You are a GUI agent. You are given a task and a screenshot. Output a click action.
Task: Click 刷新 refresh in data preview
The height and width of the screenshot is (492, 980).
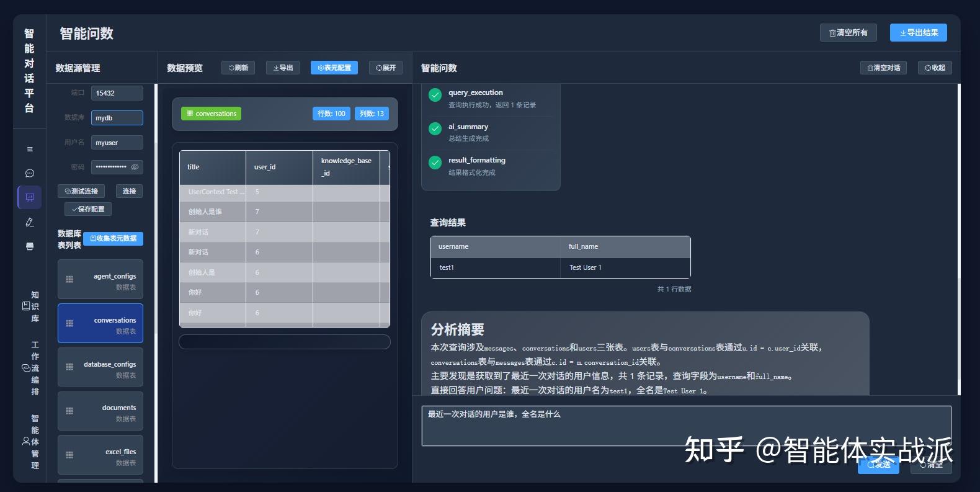pyautogui.click(x=238, y=68)
